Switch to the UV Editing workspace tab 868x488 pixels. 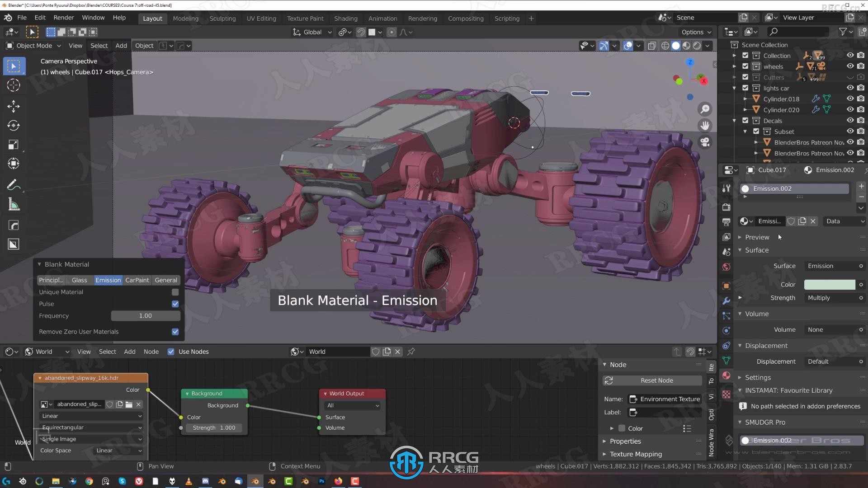tap(261, 19)
